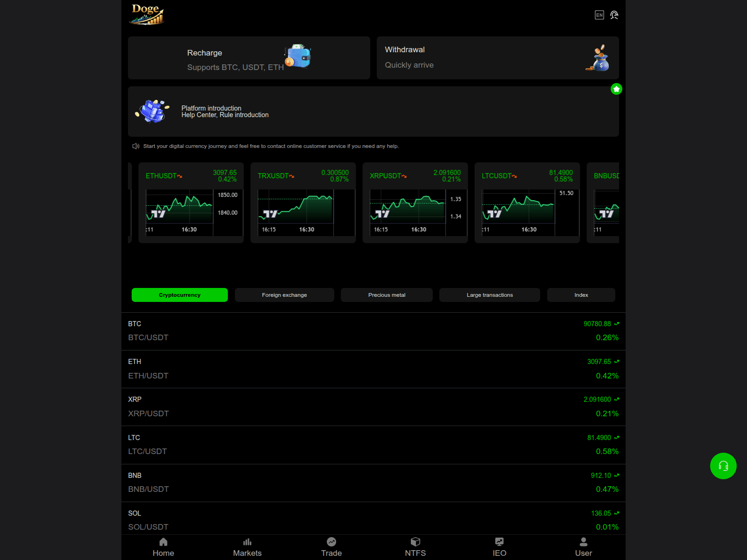Screen dimensions: 747x560
Task: Open the XRP/USDT market row
Action: coord(373,407)
